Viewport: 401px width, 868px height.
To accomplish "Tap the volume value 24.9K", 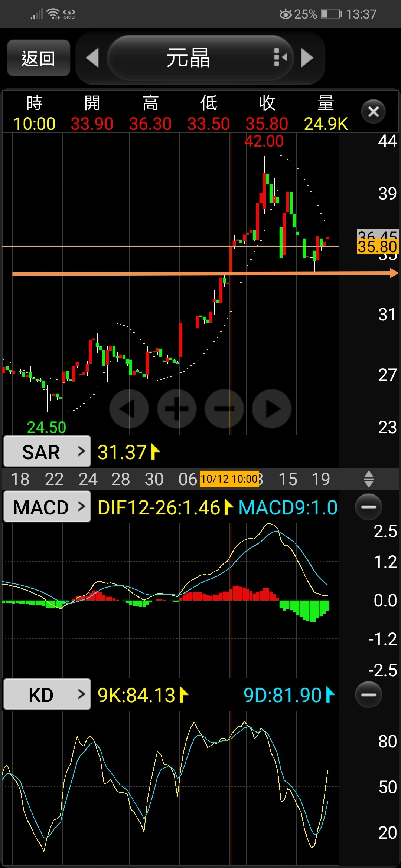I will pos(326,124).
